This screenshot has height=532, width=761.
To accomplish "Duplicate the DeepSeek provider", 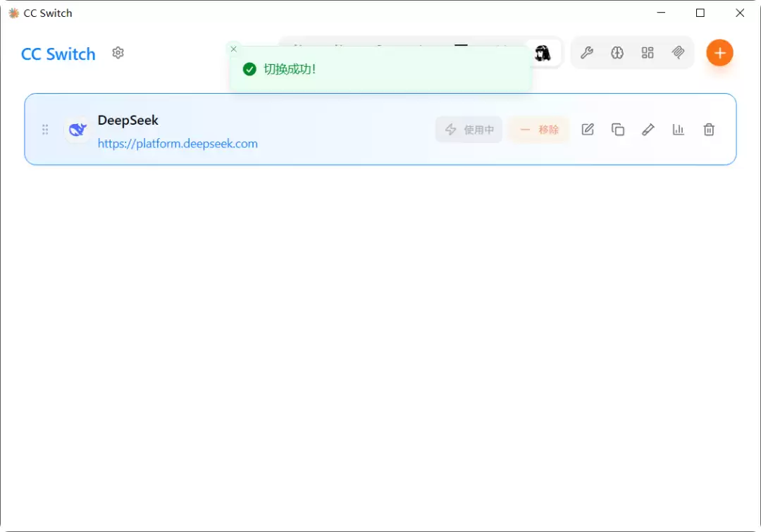I will tap(618, 130).
